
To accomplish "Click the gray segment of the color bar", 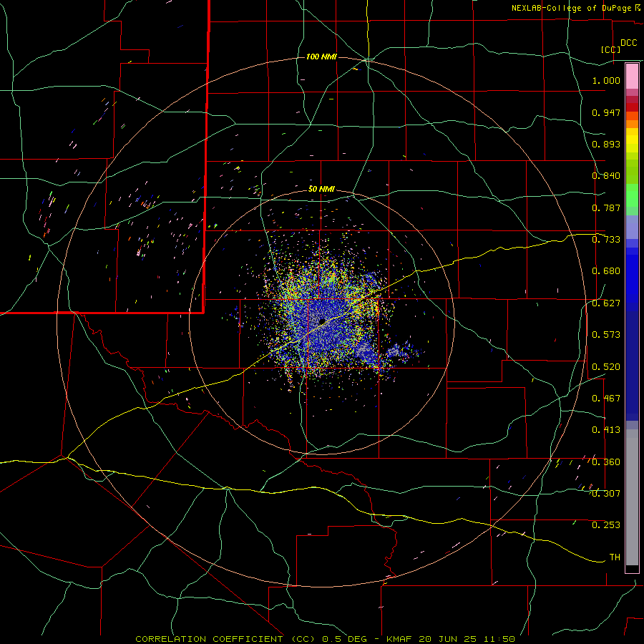I will click(632, 497).
